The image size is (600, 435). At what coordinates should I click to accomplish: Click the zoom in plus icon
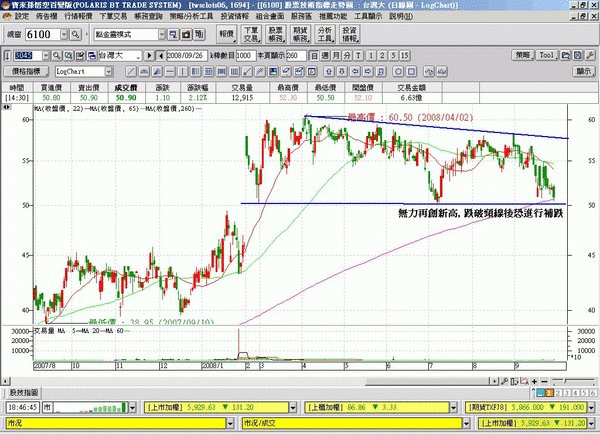tap(534, 381)
